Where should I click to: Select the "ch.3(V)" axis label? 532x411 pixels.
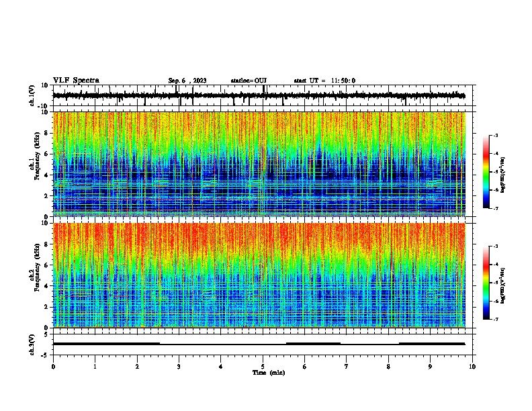32,345
